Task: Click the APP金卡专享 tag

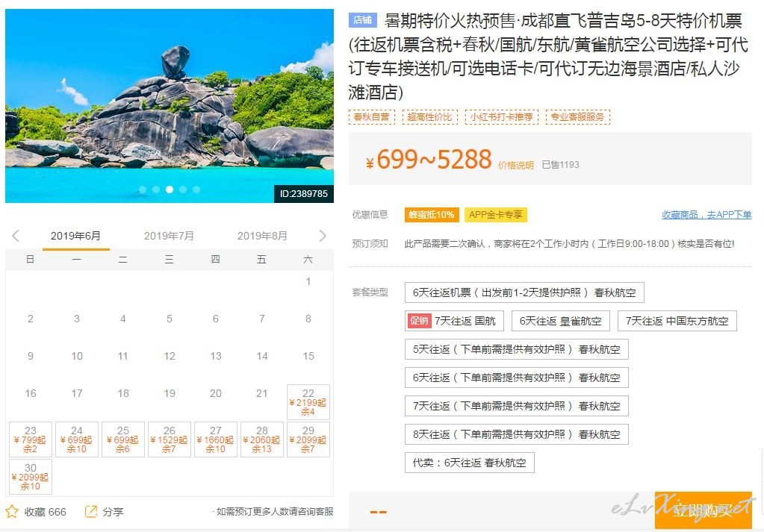Action: click(x=495, y=215)
